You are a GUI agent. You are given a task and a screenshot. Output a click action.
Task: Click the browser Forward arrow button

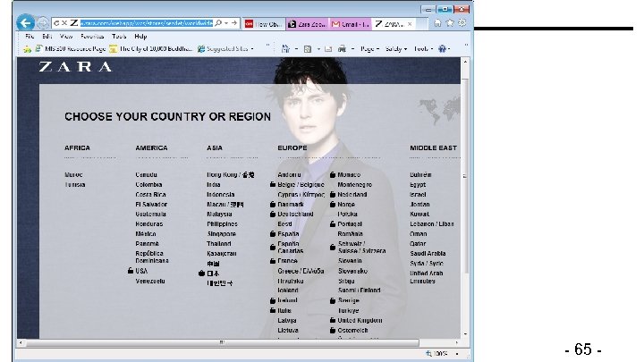[x=43, y=23]
